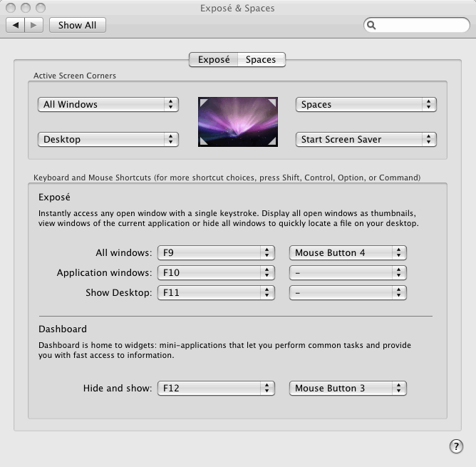The image size is (476, 467).
Task: Select the Exposé tab
Action: click(x=213, y=60)
